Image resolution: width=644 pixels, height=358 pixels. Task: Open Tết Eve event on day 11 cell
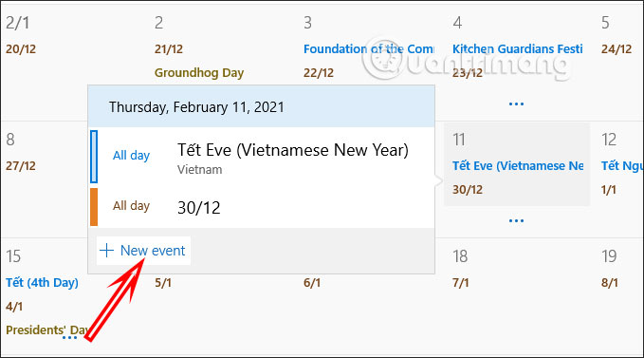point(518,166)
